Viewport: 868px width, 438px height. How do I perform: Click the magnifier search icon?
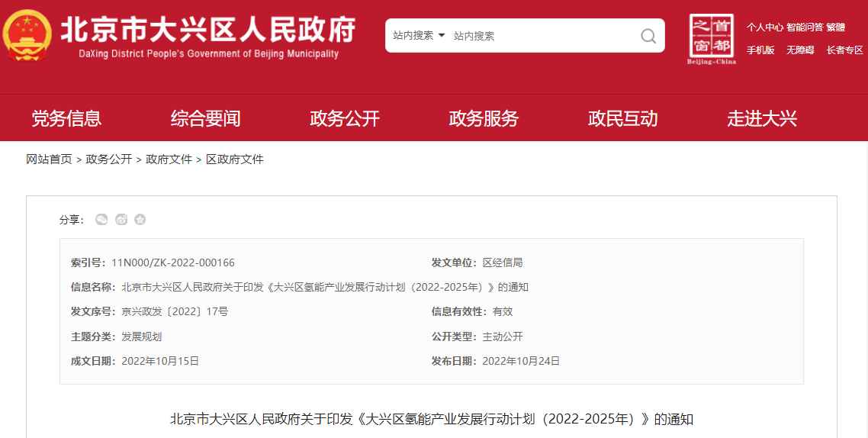click(648, 36)
